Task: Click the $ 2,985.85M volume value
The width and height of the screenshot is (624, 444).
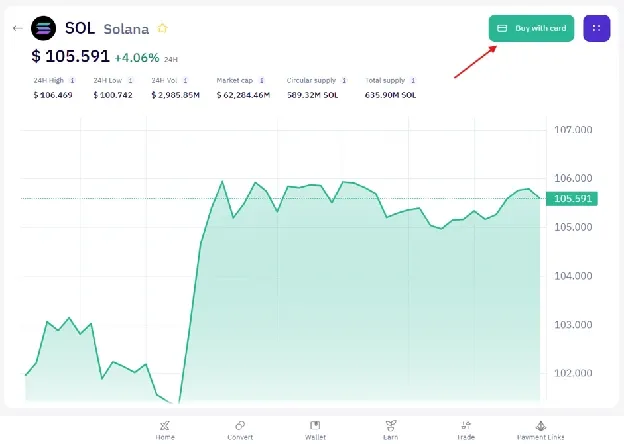Action: point(176,95)
